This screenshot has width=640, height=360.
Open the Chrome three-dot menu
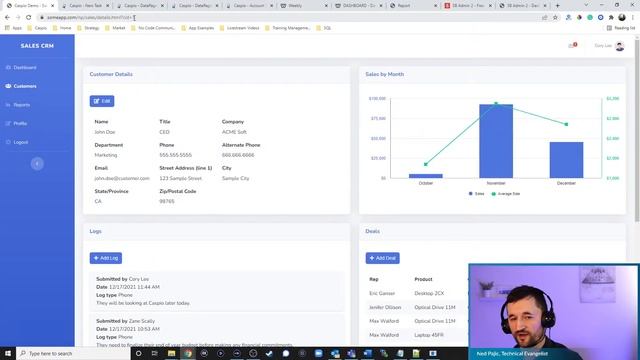(x=633, y=18)
